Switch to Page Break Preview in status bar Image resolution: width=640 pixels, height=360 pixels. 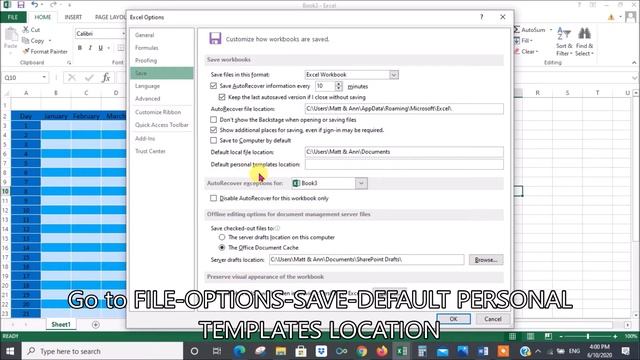pos(548,336)
